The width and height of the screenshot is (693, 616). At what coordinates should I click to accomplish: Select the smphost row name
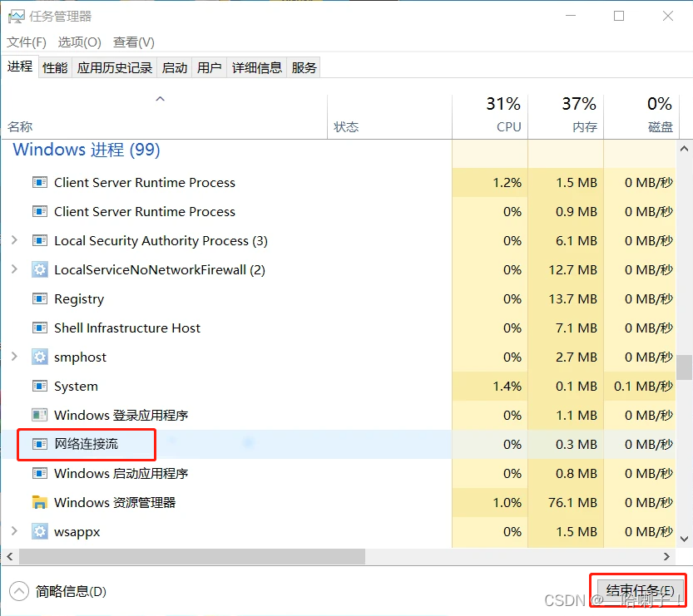tap(80, 357)
